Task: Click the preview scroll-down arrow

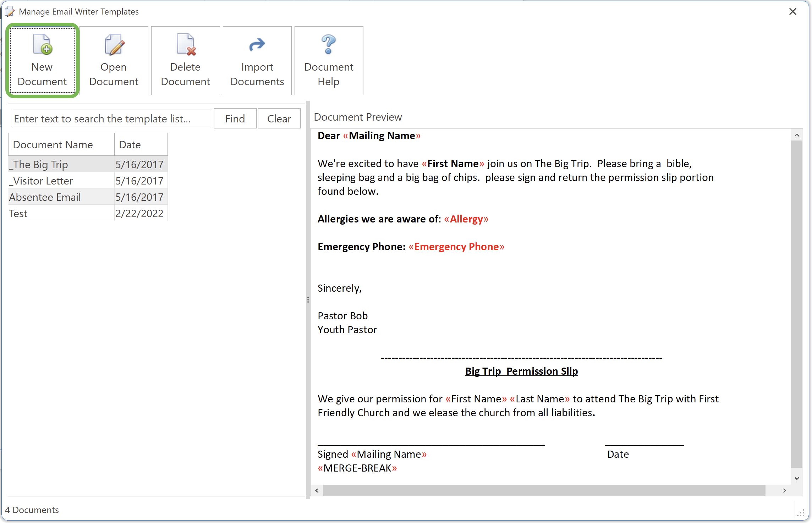Action: 796,478
